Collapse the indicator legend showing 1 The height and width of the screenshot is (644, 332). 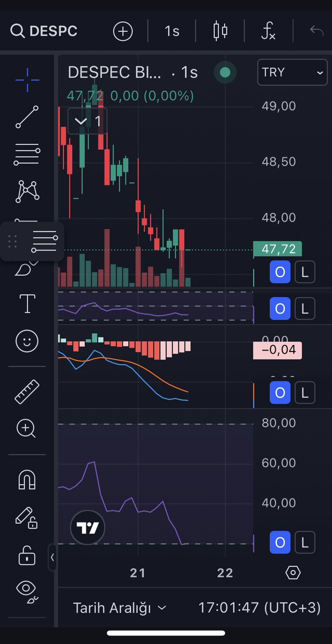coord(87,121)
